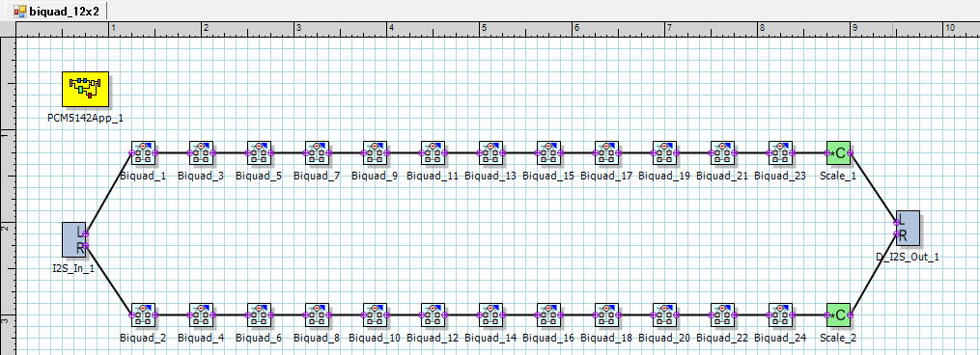Click the input pin of Biquad_2
Viewport: 980px width, 355px height.
(131, 315)
